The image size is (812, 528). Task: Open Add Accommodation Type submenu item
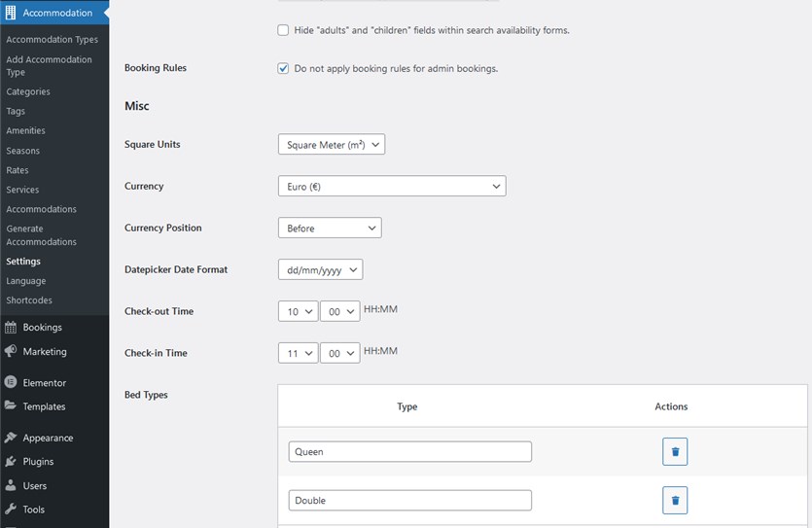click(50, 66)
